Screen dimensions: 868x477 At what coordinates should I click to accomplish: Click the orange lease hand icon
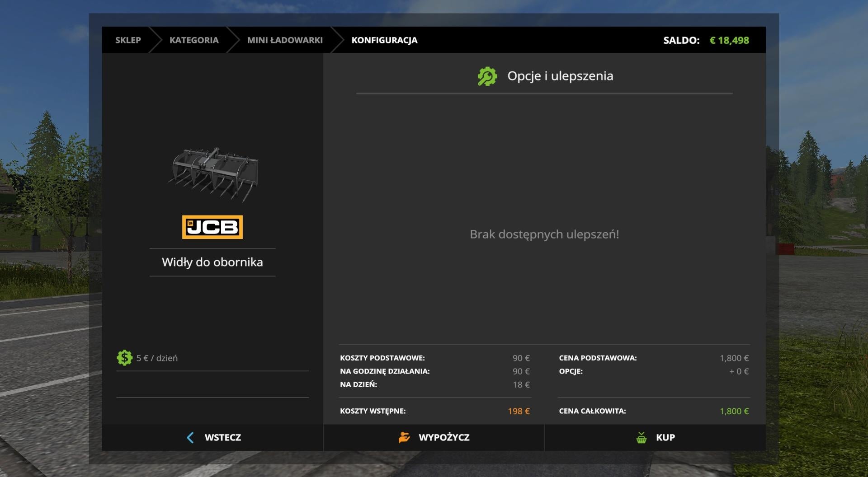coord(404,437)
